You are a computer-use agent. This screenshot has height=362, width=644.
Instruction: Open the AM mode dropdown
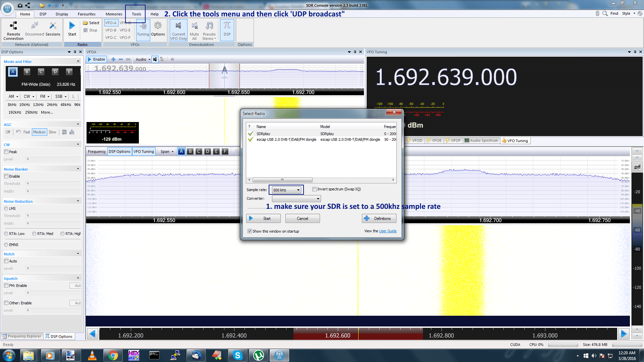tap(13, 97)
